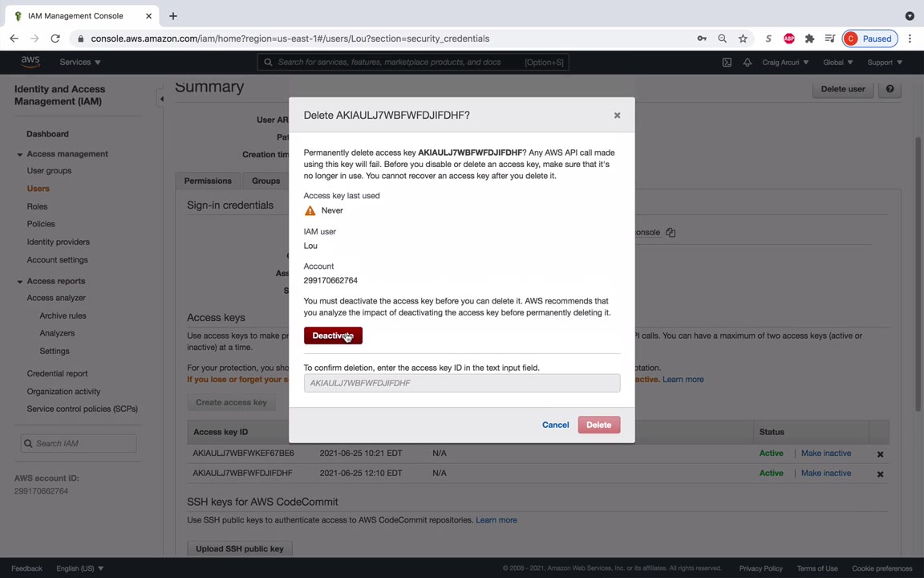Click the browser back arrow

coord(14,39)
